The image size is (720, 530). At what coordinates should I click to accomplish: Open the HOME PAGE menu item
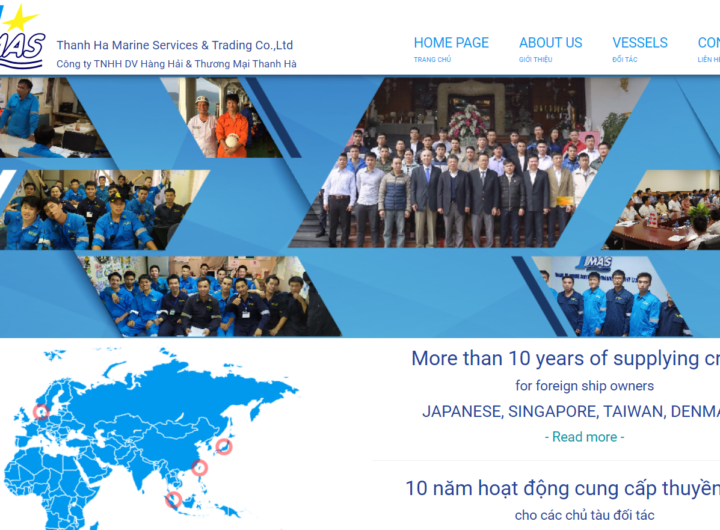(x=451, y=43)
